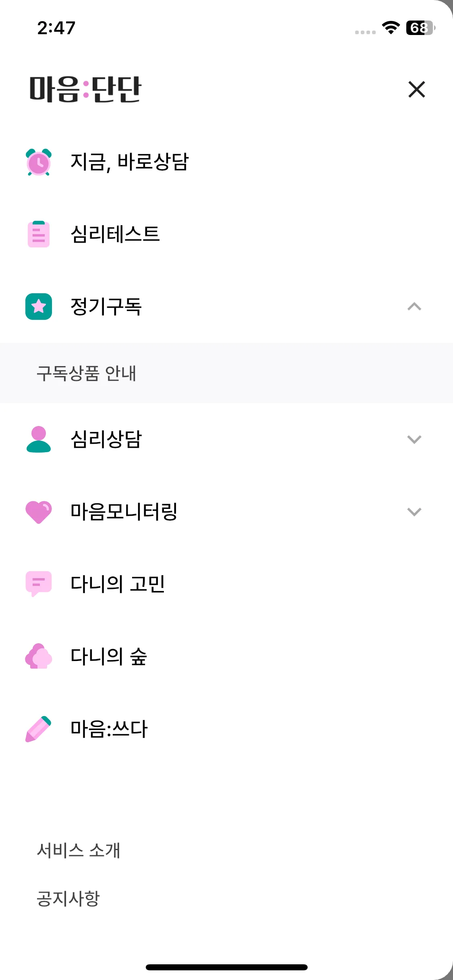Open the 다니의 고민 menu label
Viewport: 453px width, 980px height.
(118, 584)
